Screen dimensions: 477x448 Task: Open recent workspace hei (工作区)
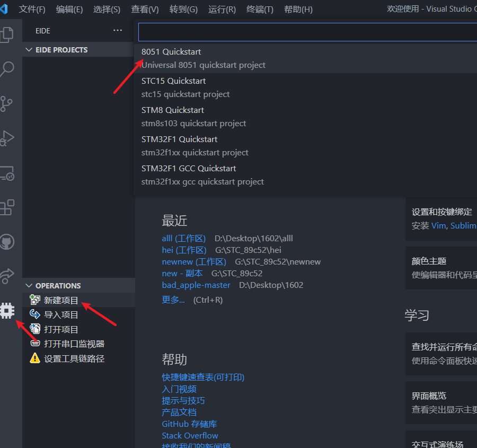(x=184, y=250)
